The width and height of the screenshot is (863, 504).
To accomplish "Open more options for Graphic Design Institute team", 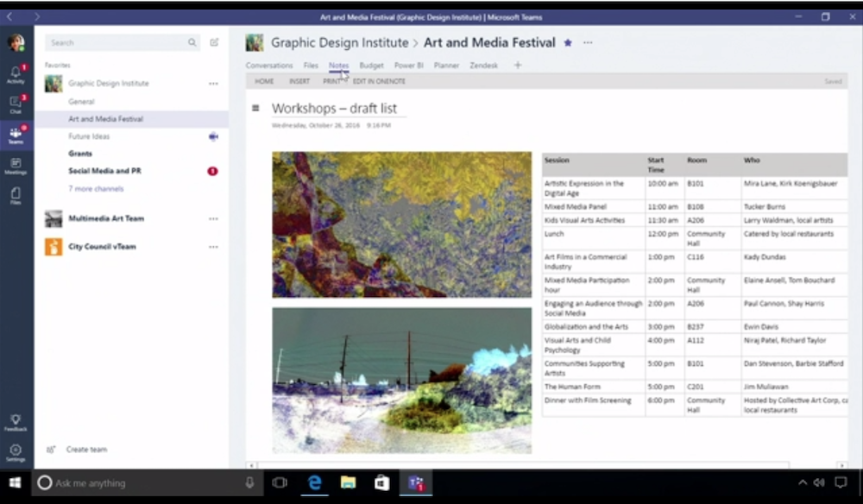I will click(x=213, y=84).
